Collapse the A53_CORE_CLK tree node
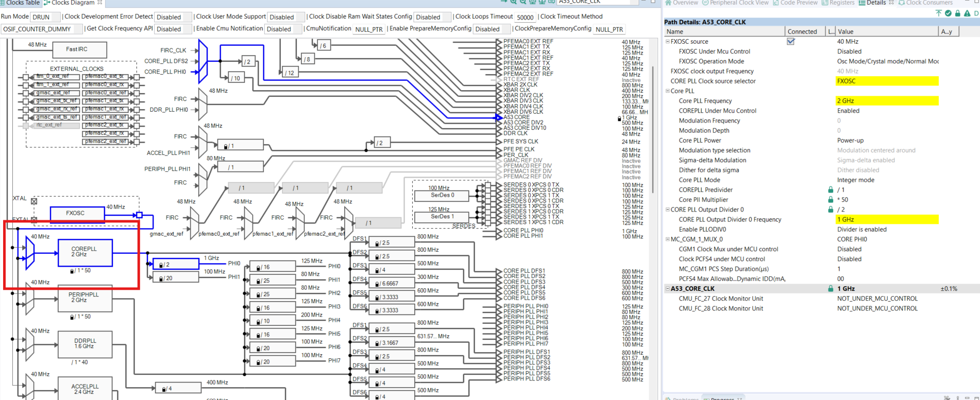This screenshot has height=400, width=980. coord(668,289)
